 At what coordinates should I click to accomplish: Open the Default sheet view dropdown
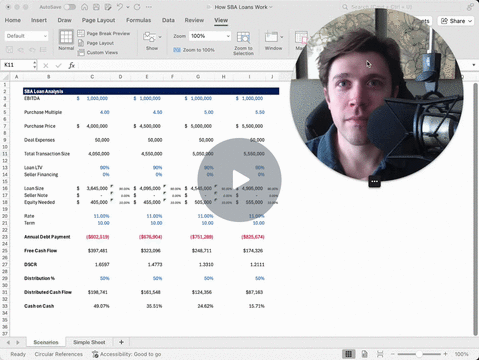pyautogui.click(x=27, y=36)
